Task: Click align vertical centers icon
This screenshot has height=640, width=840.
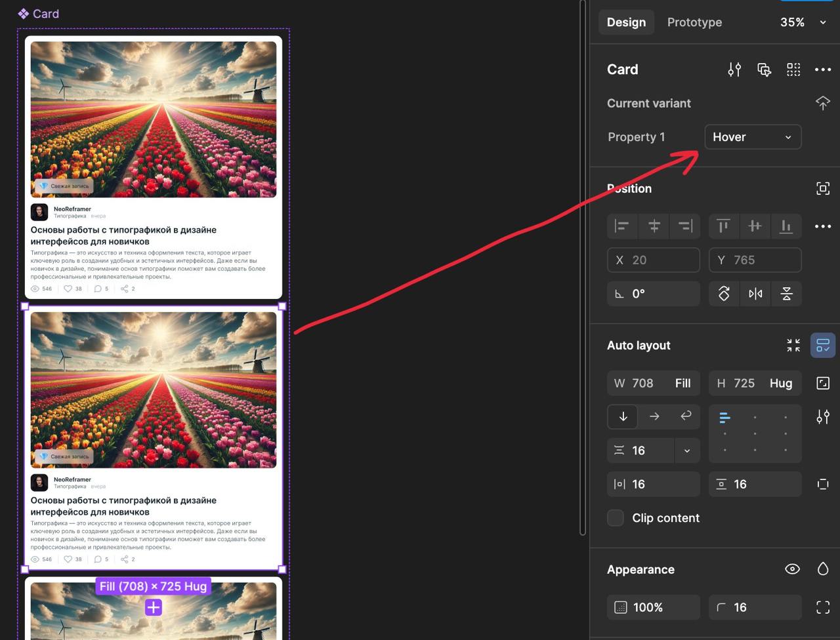Action: click(x=755, y=226)
